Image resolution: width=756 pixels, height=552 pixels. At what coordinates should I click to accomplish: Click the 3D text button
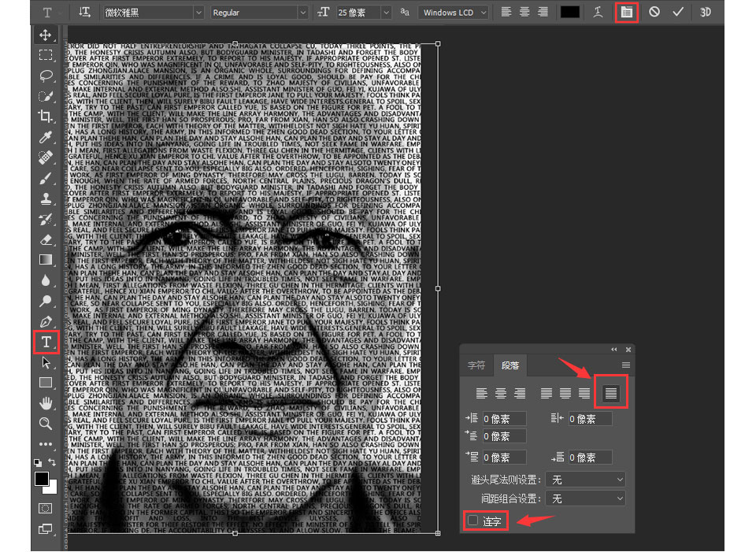(706, 12)
